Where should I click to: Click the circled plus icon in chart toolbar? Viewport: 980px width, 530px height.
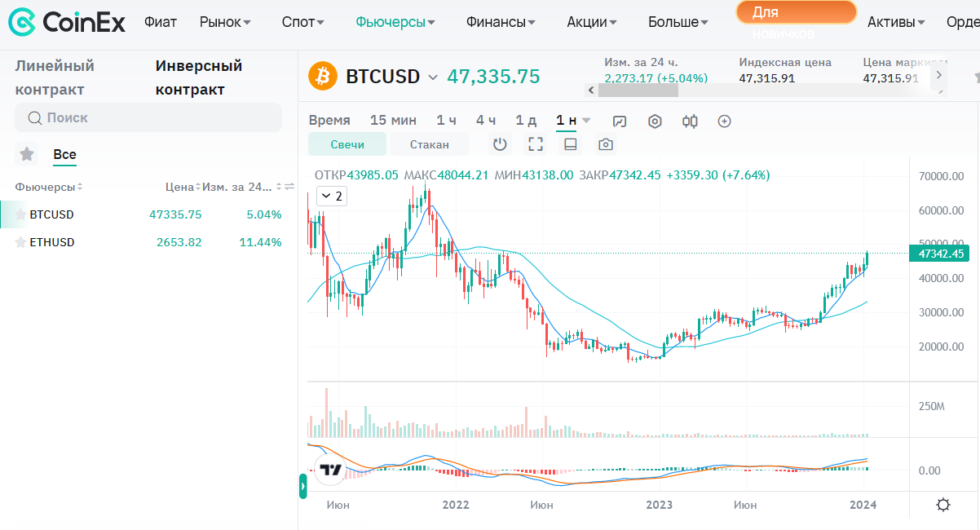click(x=724, y=121)
